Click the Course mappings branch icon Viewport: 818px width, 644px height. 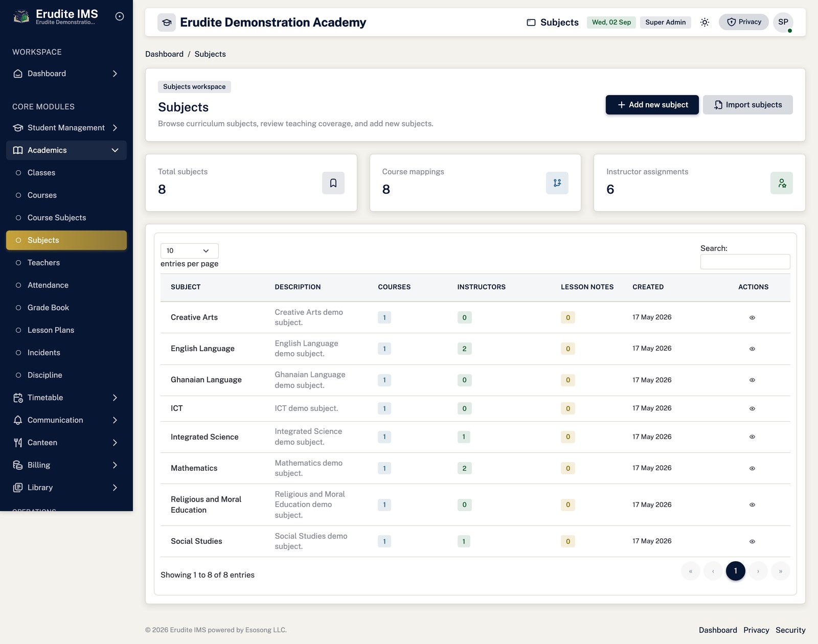[557, 183]
